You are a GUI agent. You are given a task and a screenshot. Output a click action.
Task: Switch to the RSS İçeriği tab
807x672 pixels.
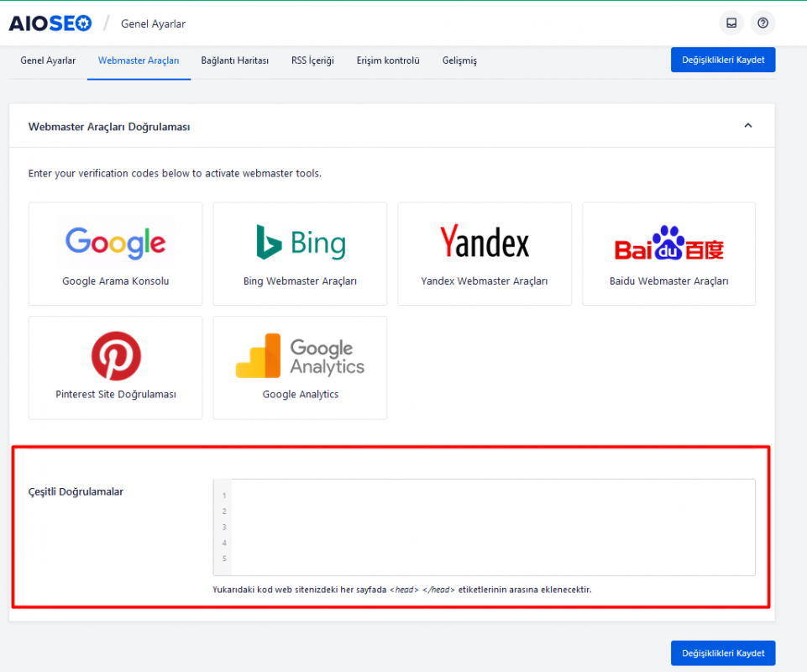tap(312, 60)
